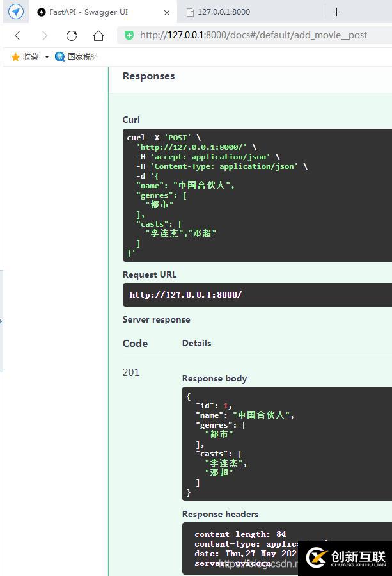392x576 pixels.
Task: Click the FastAPI favicon on first tab
Action: [x=42, y=12]
